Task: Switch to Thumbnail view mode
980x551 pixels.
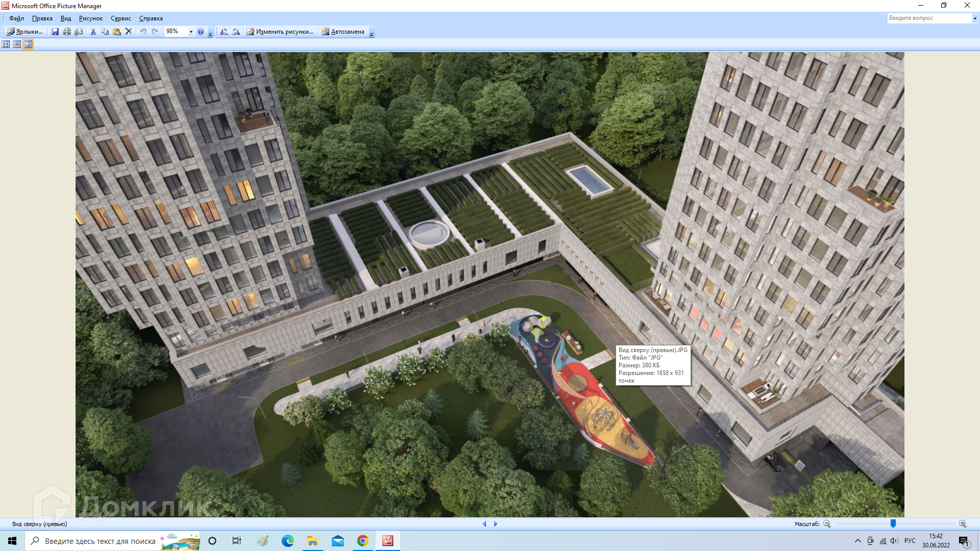Action: coord(6,44)
